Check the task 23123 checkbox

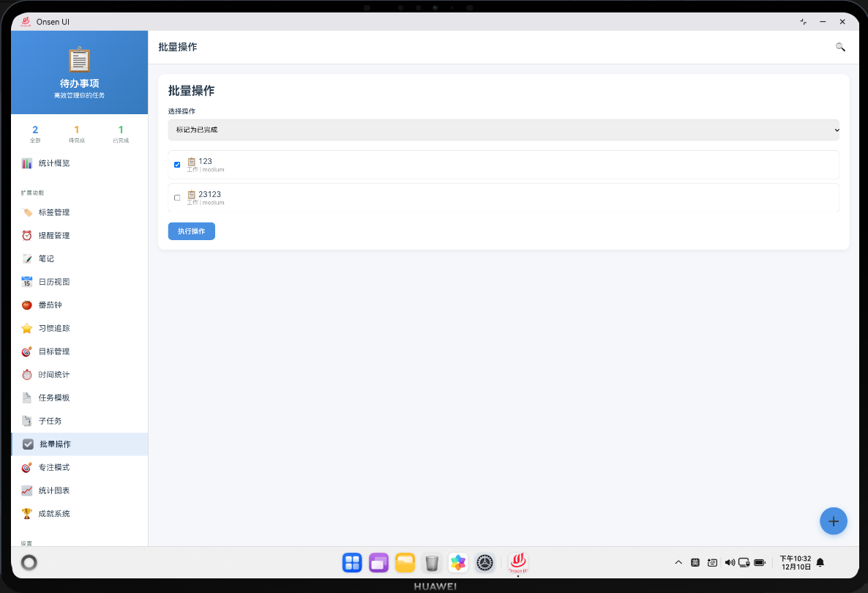(177, 198)
